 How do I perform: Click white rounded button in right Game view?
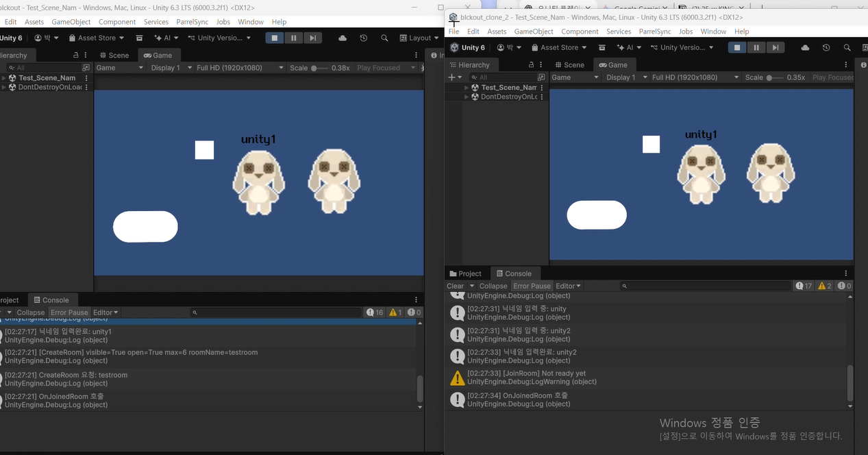597,215
